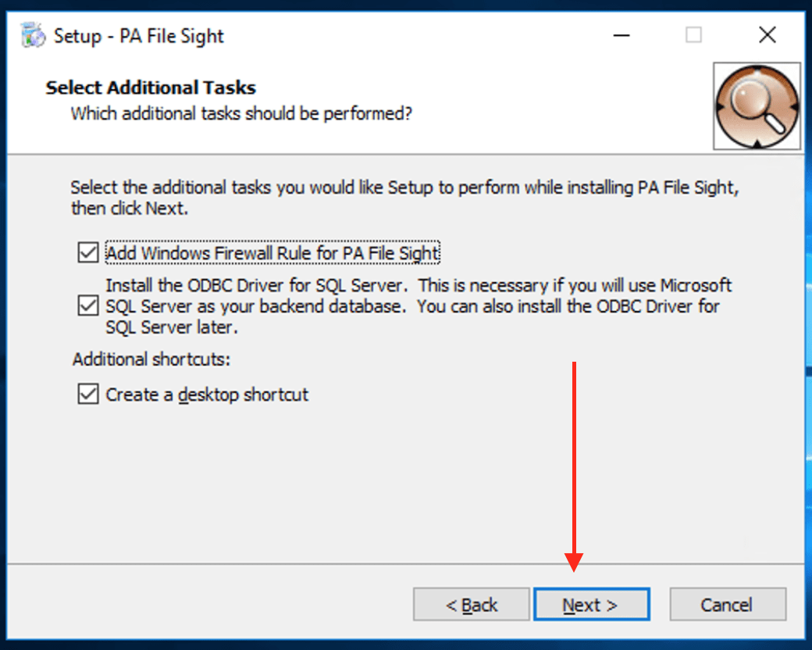
Task: Disable the desktop shortcut checkbox
Action: click(87, 395)
